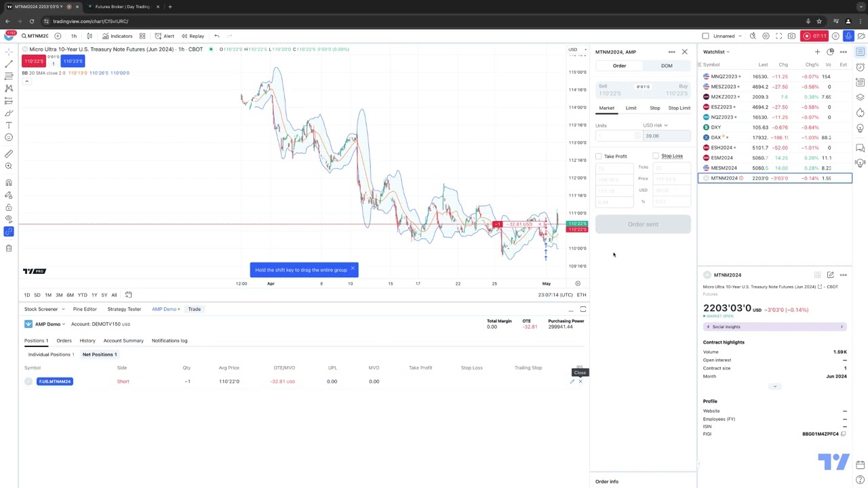Maximize the trading panel
Image resolution: width=868 pixels, height=488 pixels.
583,309
